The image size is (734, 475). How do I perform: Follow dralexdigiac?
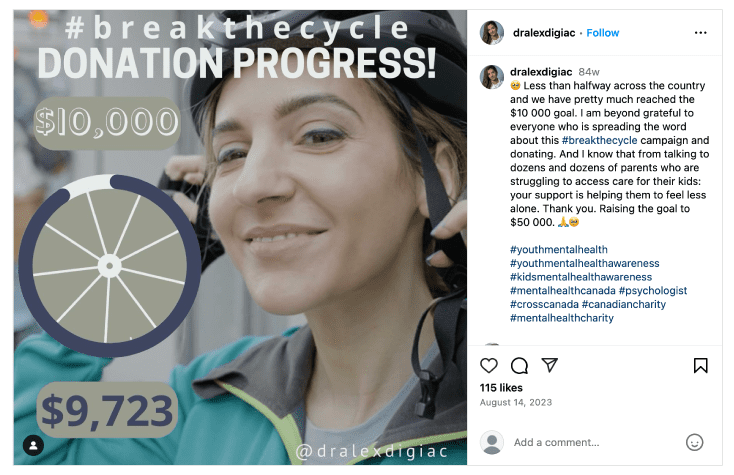click(602, 33)
